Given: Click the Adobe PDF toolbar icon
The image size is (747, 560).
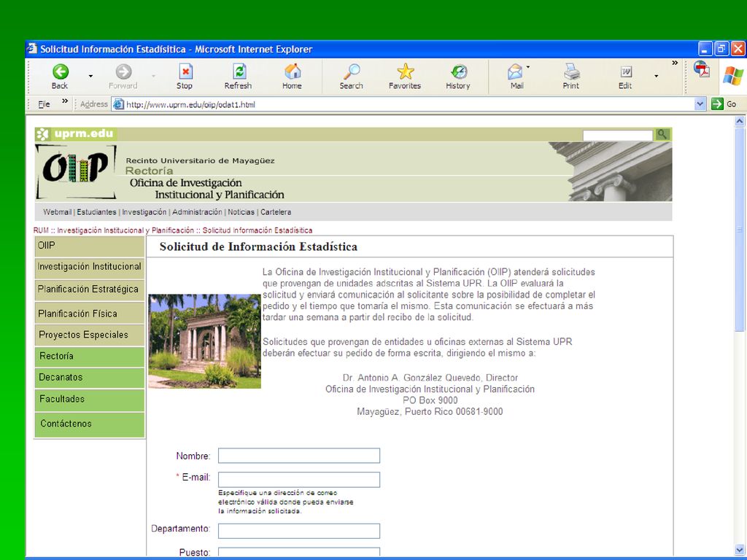Looking at the screenshot, I should click(701, 69).
